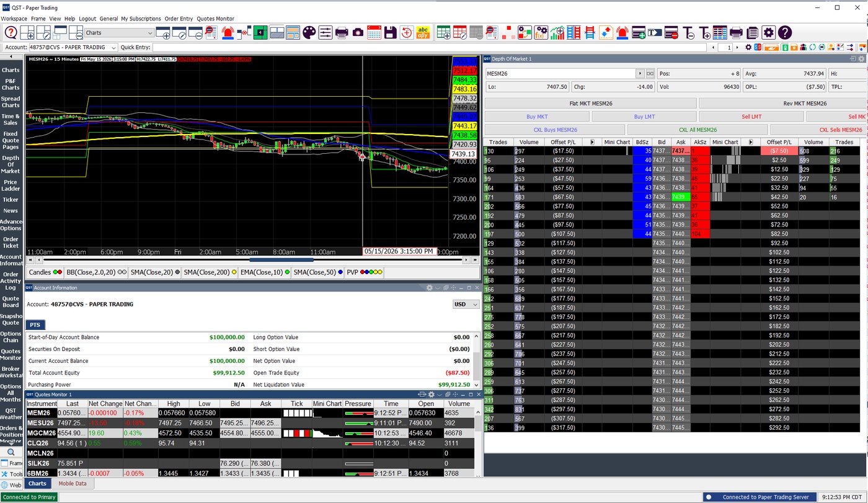The width and height of the screenshot is (868, 503).
Task: Click the sliders settings icon next to palette
Action: tap(325, 32)
